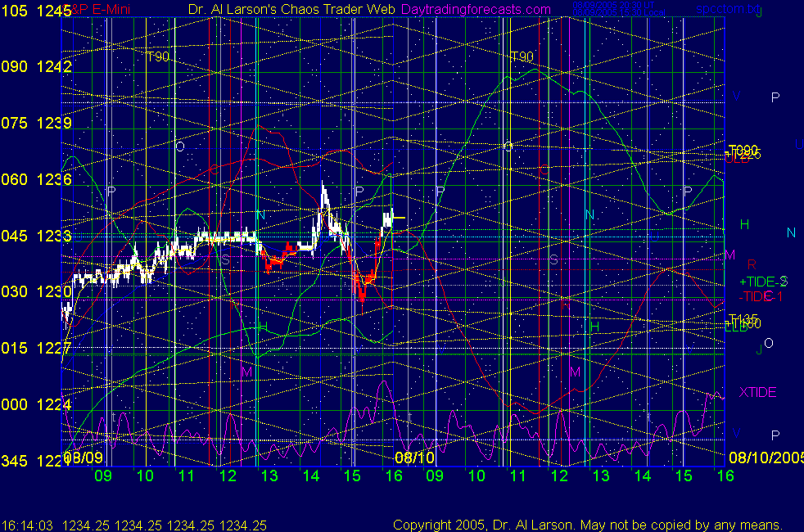Click the "045 1233" price axis label
The height and width of the screenshot is (532, 804).
point(36,236)
